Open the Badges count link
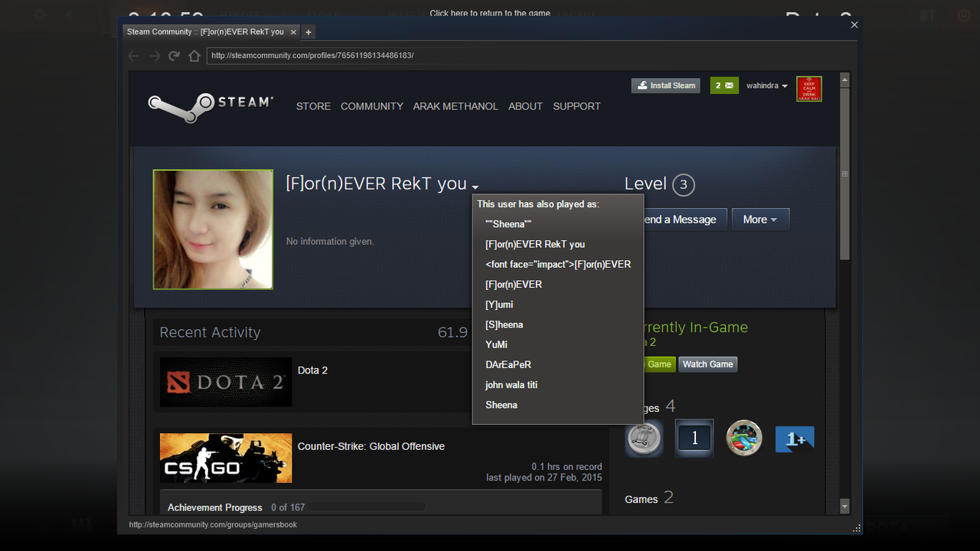This screenshot has height=551, width=980. [x=659, y=406]
